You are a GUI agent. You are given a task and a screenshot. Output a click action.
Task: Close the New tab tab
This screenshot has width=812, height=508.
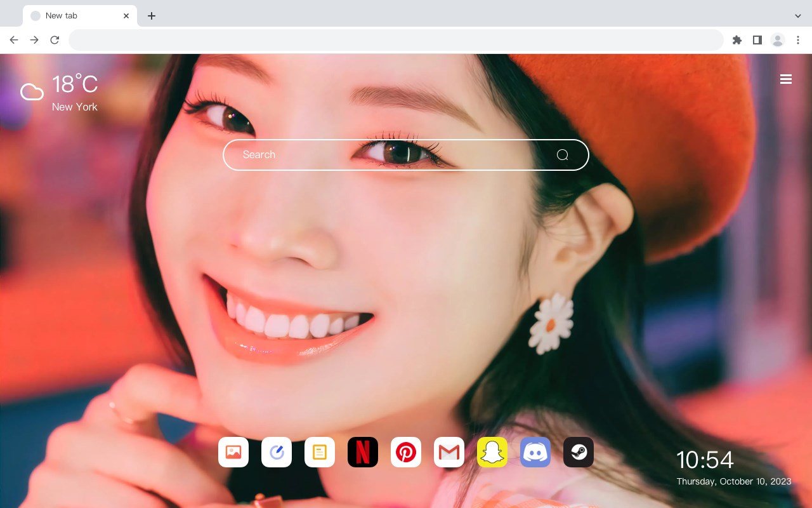click(126, 16)
